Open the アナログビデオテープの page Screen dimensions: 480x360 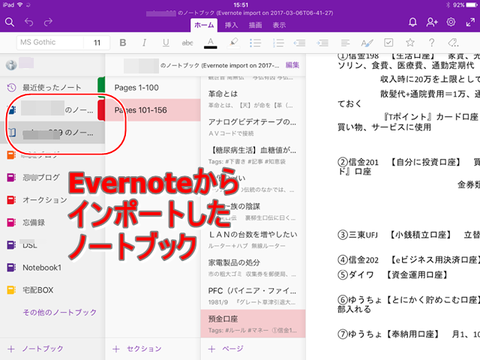click(x=253, y=127)
